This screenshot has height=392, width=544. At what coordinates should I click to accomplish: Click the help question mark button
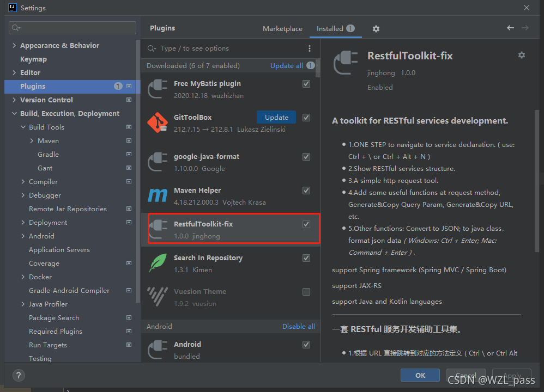pos(19,375)
